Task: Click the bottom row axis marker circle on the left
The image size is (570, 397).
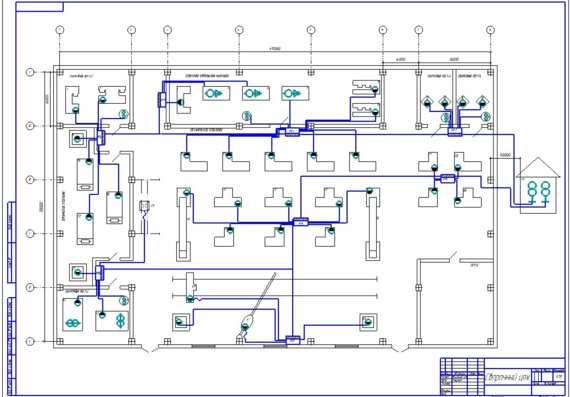Action: coord(30,341)
